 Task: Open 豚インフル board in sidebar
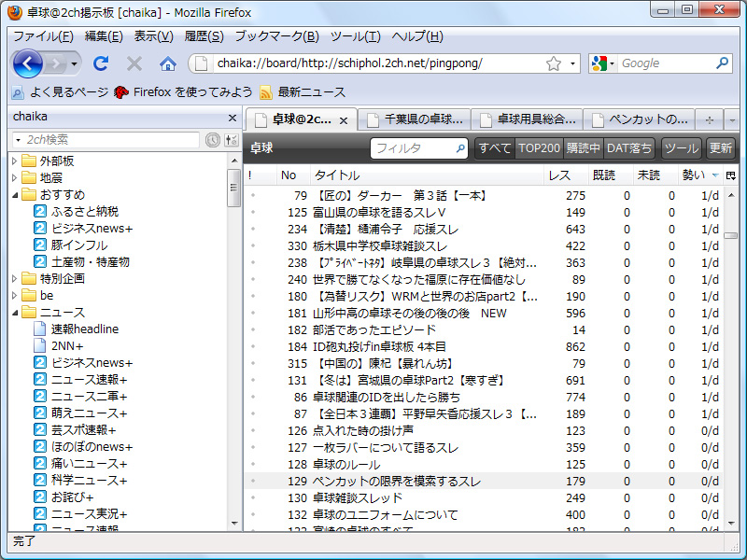pos(71,245)
